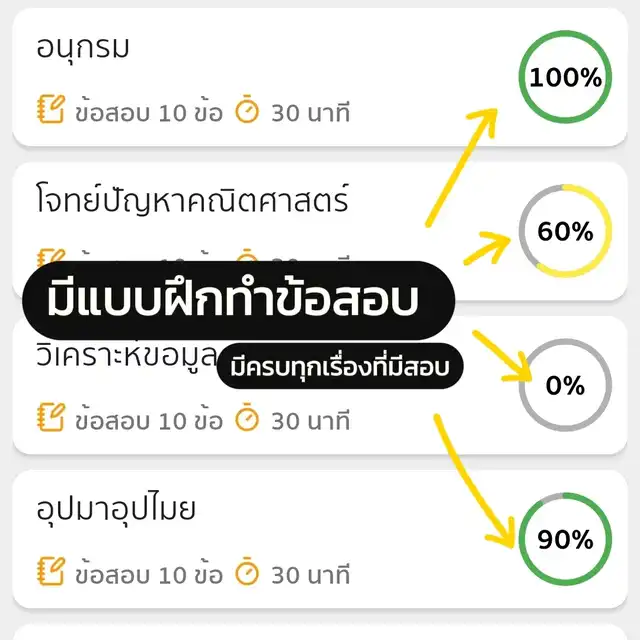Click the notepad icon in วิเคราะห์ข้อมูล card

tap(50, 418)
